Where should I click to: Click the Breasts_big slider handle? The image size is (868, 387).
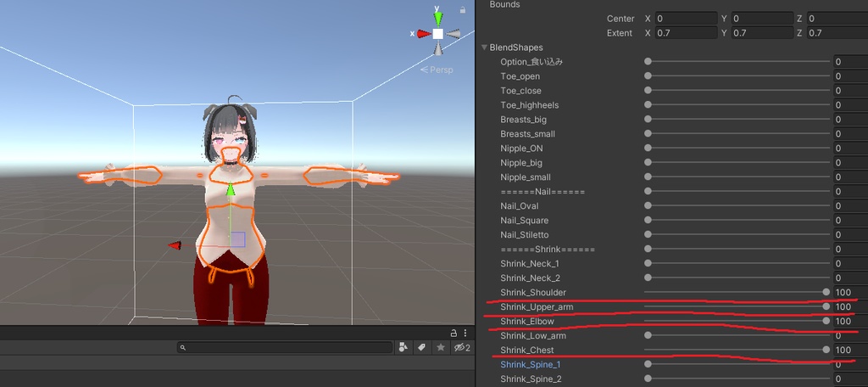(648, 119)
